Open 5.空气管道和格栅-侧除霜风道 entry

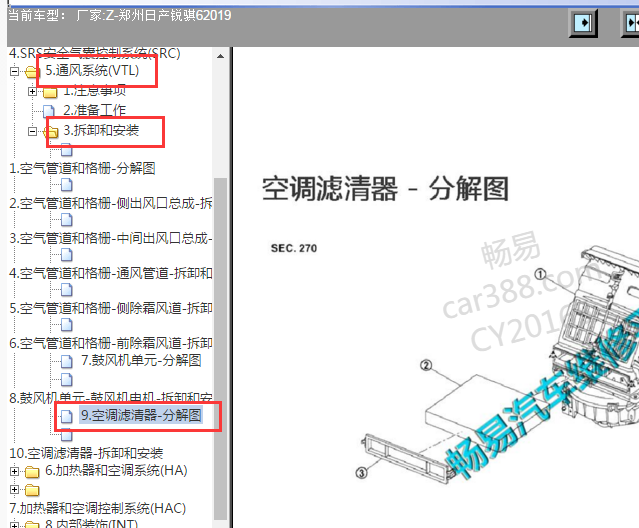(x=110, y=308)
